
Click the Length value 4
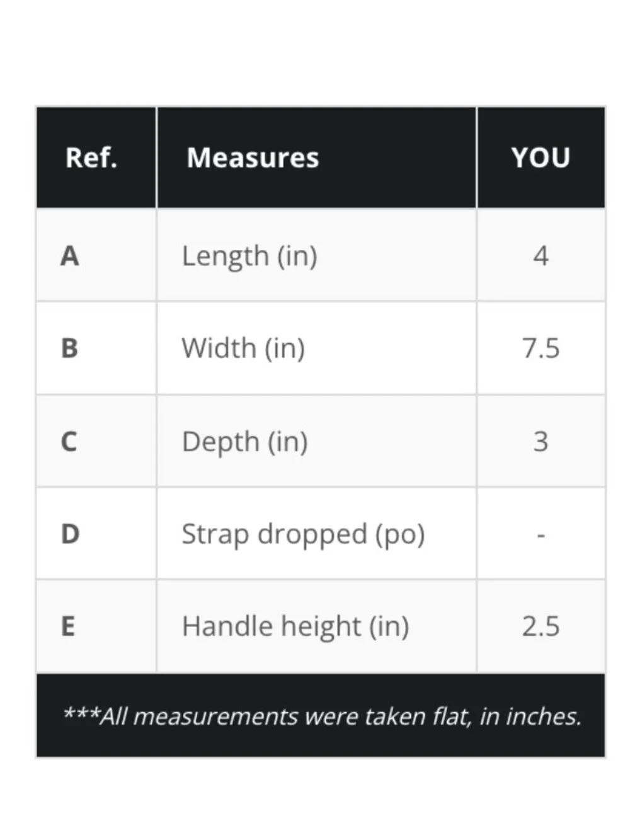click(x=541, y=256)
